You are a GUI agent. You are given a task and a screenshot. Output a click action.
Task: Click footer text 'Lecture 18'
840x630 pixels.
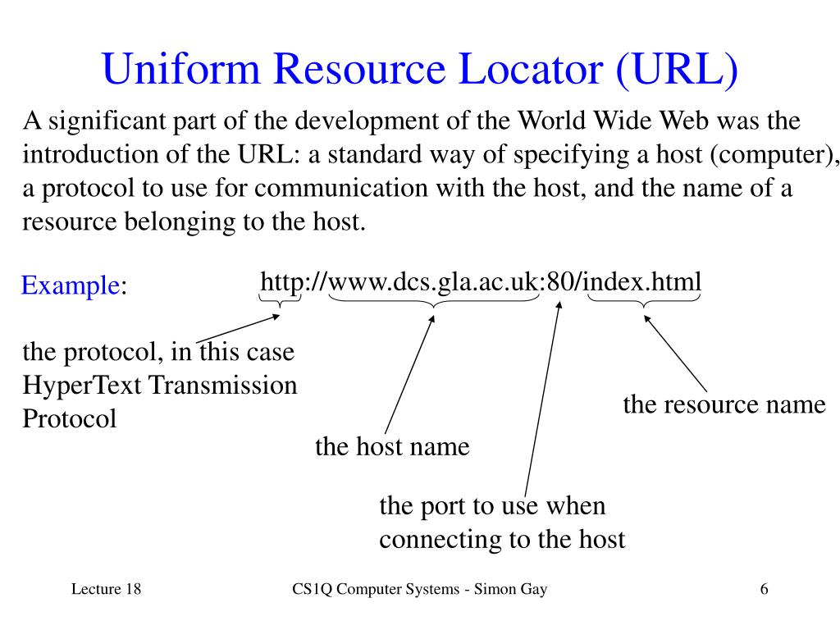(106, 589)
